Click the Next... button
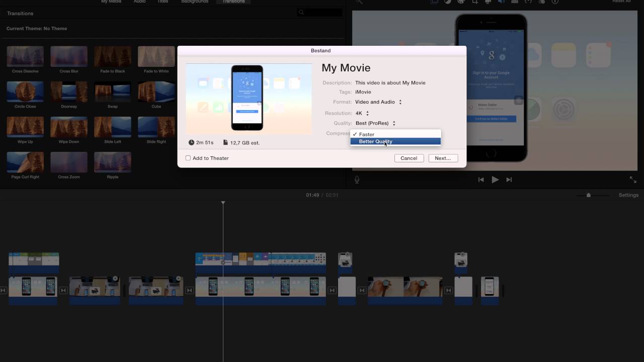The width and height of the screenshot is (644, 362). pyautogui.click(x=443, y=158)
